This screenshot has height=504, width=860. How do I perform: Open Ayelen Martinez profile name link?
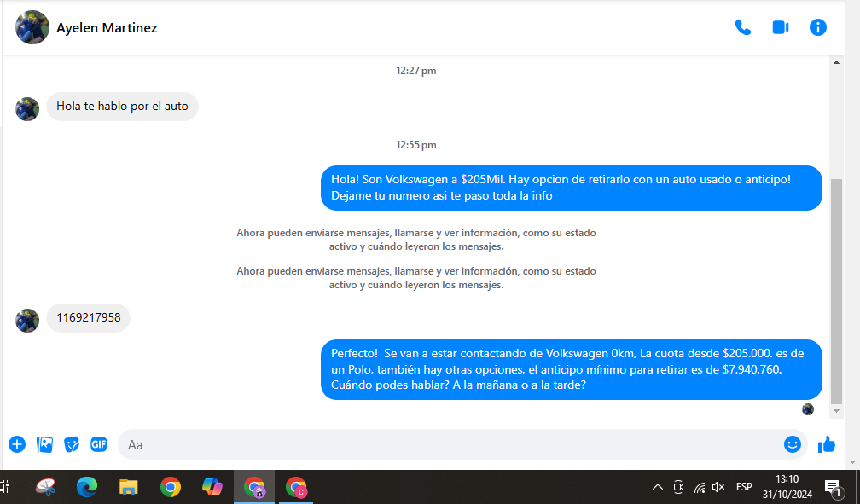point(107,28)
